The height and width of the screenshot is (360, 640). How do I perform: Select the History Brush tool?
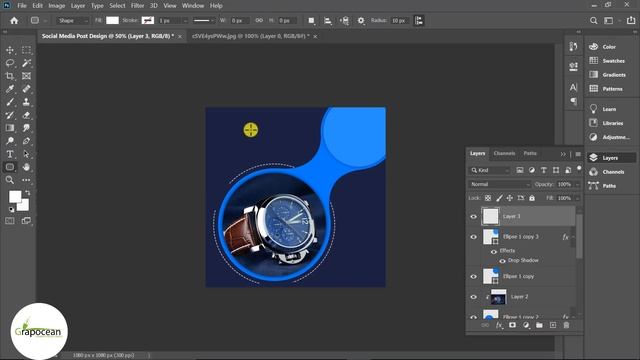click(10, 115)
